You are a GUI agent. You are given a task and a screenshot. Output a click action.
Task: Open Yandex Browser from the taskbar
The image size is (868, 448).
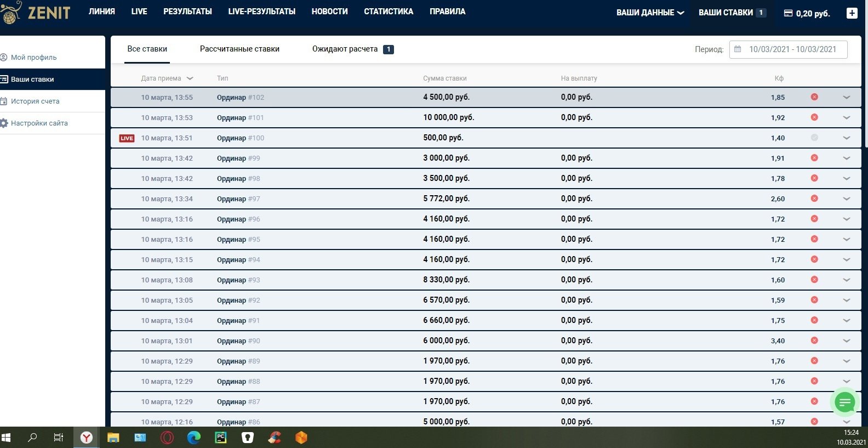pyautogui.click(x=87, y=438)
